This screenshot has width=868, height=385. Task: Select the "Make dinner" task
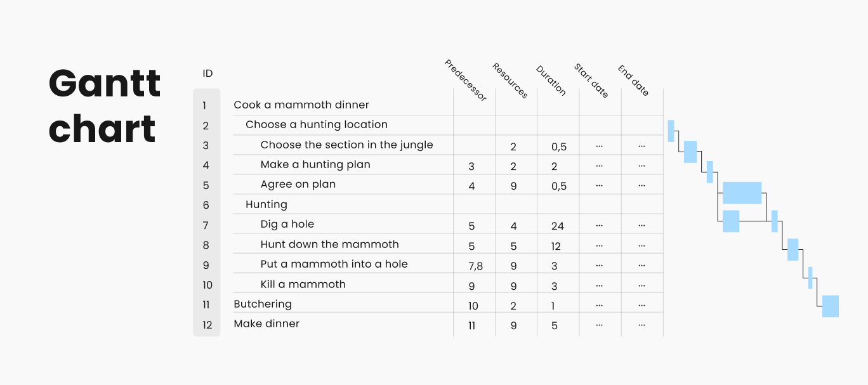(266, 323)
